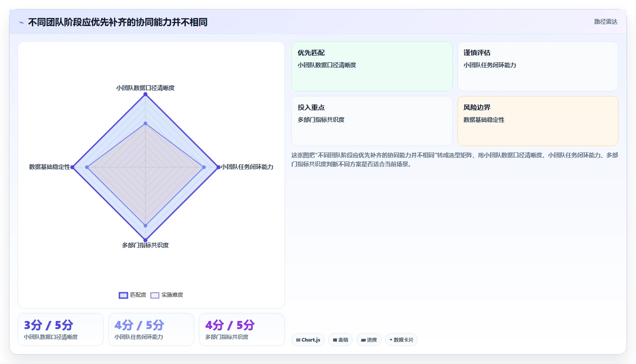Open the 谨慎评估 card
This screenshot has width=636, height=364.
538,66
